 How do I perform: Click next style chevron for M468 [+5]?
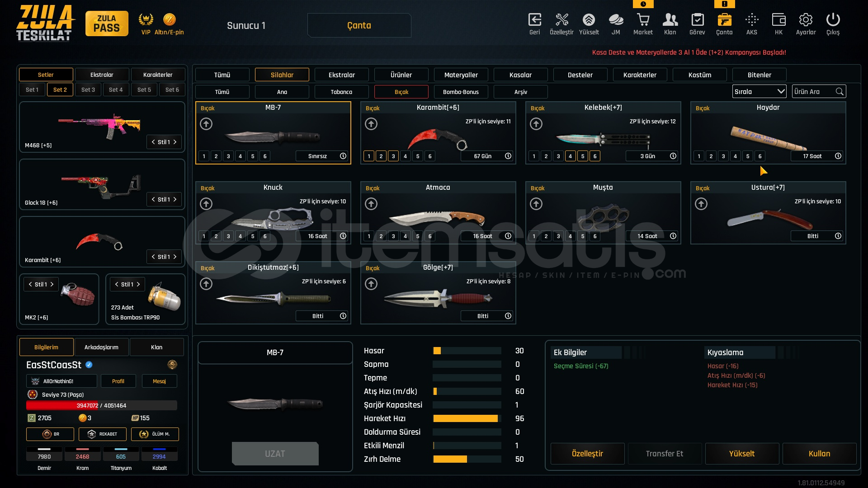click(175, 142)
